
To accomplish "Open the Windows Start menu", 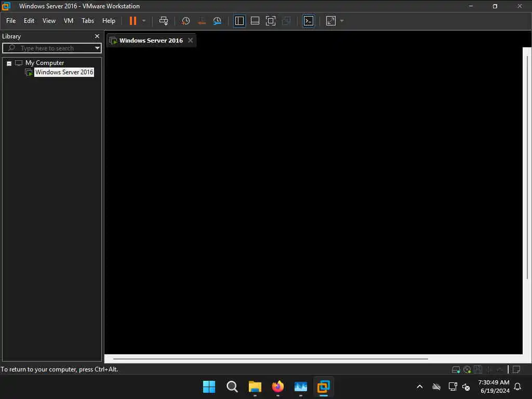I will pyautogui.click(x=209, y=387).
